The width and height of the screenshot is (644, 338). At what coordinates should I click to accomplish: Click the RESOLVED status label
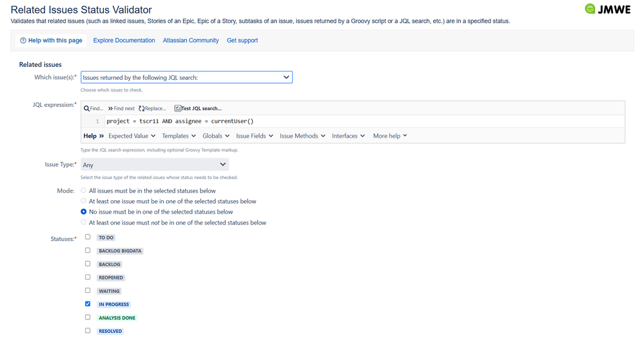pyautogui.click(x=110, y=331)
